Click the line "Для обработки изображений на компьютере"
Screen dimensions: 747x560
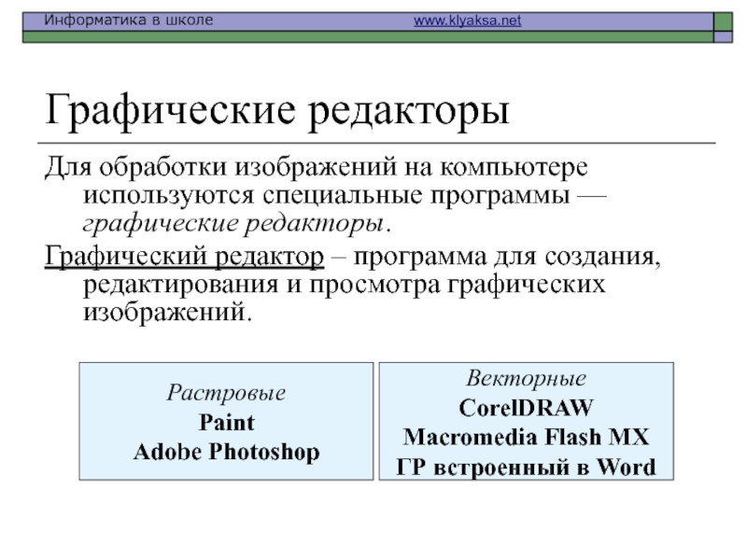coord(317,168)
